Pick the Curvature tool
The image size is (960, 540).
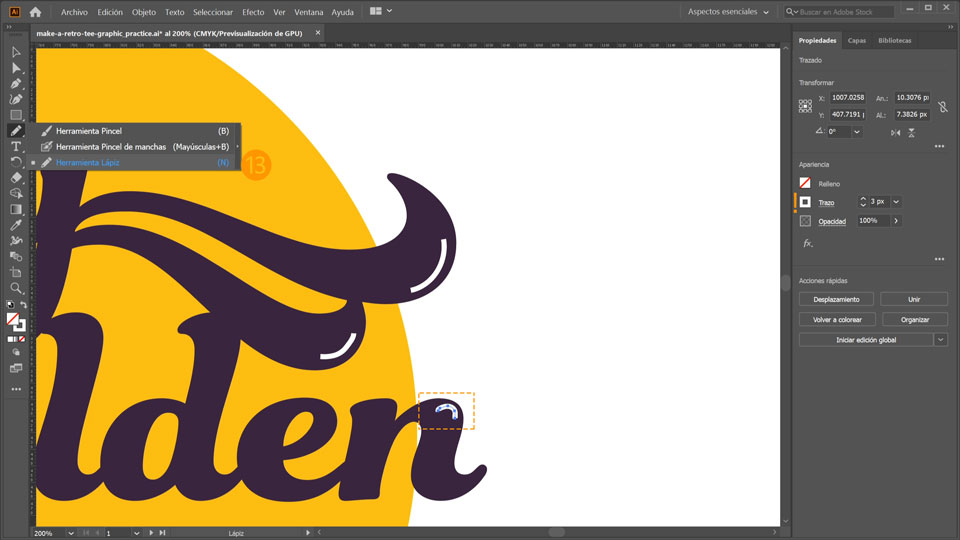pyautogui.click(x=16, y=99)
